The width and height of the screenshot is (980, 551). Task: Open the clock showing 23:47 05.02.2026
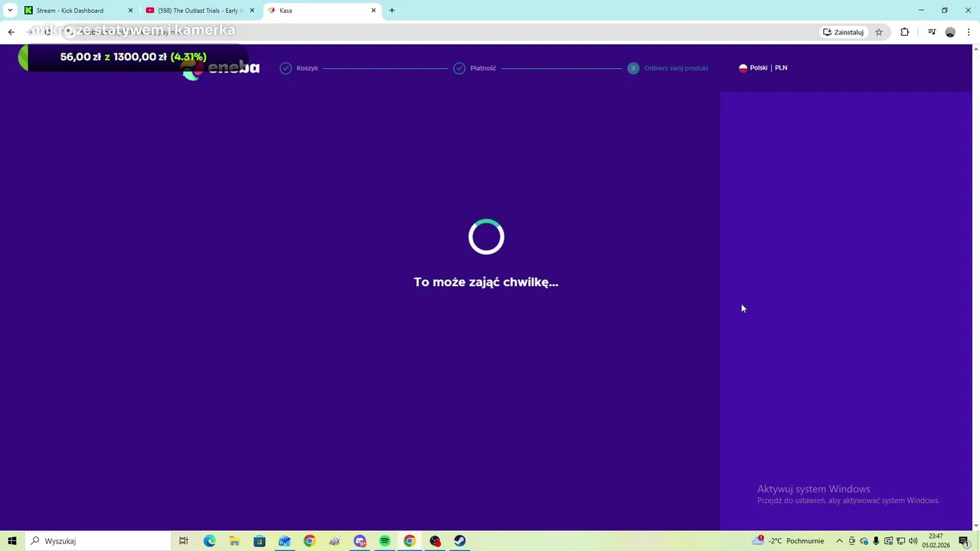click(936, 541)
